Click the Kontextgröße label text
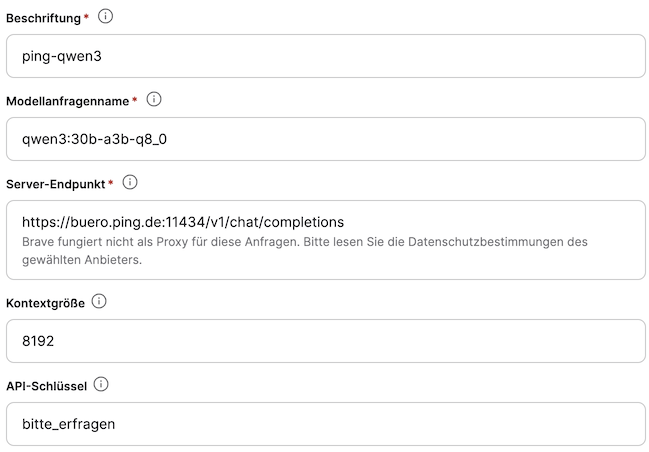The width and height of the screenshot is (649, 452). [x=45, y=303]
